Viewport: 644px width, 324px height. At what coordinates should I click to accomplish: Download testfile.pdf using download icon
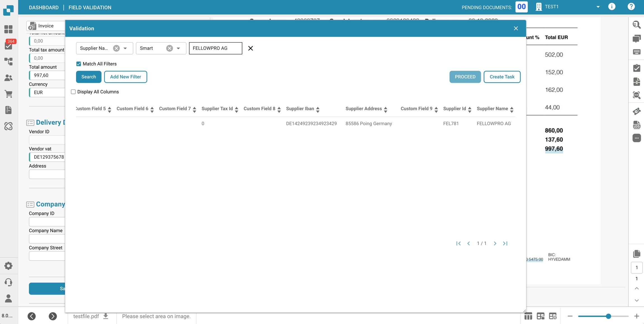[x=106, y=316]
